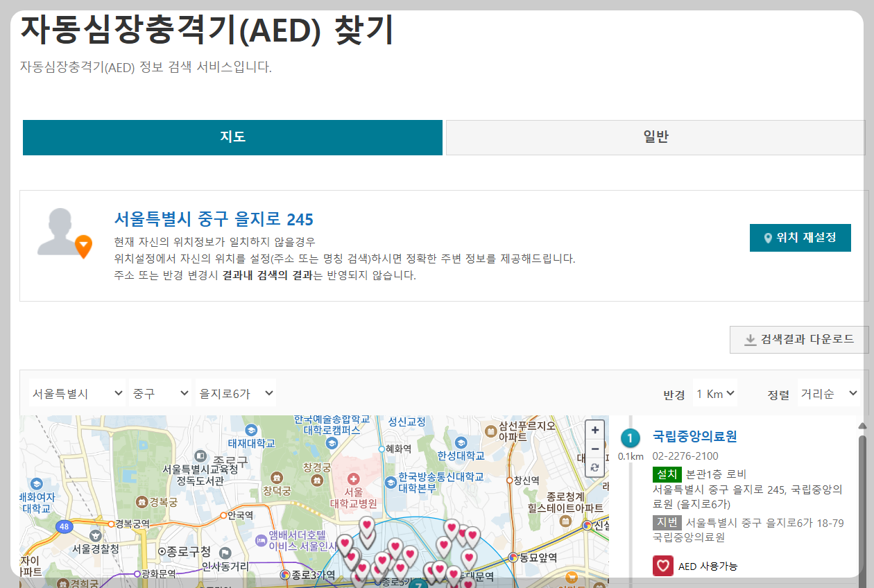Screen dimensions: 874x588
Task: Click the 힐스테이트아파트 building icon
Action: coord(566,521)
